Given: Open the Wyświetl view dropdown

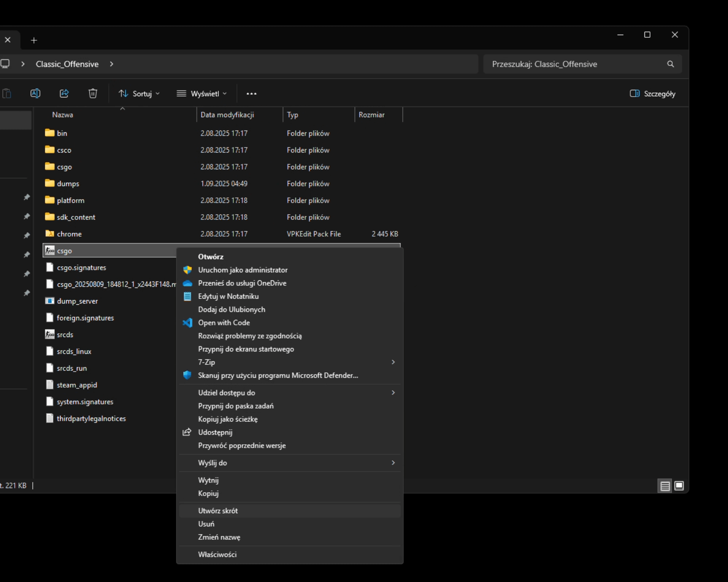Looking at the screenshot, I should point(201,94).
